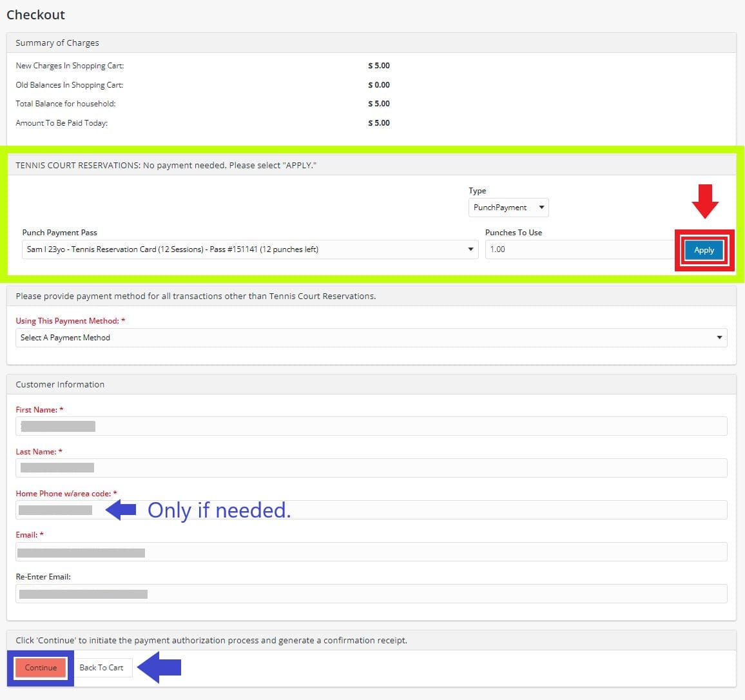Open the Type dropdown showing PunchPayment
The width and height of the screenshot is (745, 700).
[508, 208]
